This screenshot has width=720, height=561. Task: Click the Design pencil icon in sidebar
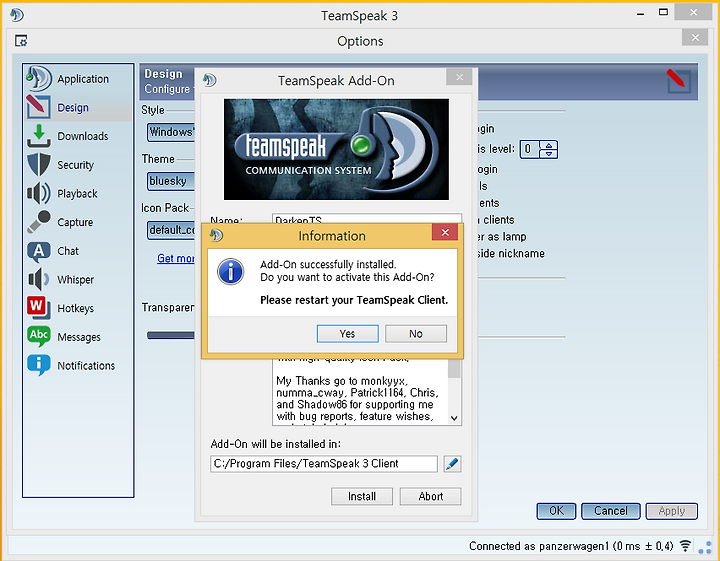coord(39,107)
